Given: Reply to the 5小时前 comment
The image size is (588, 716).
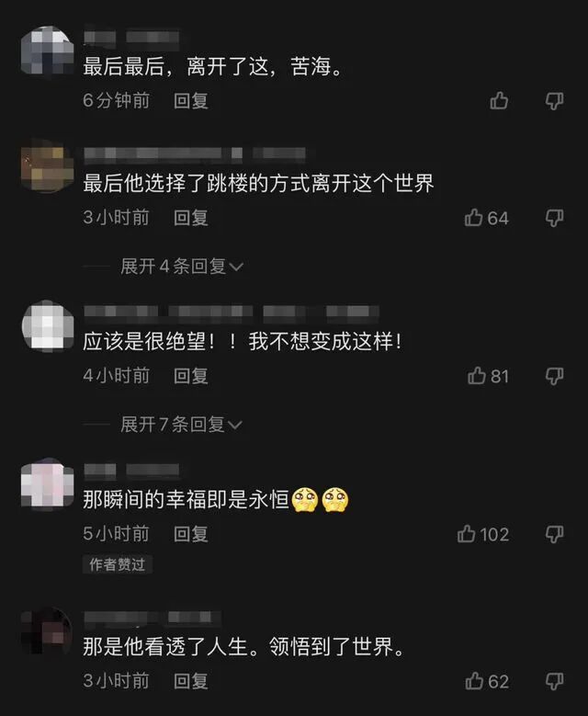Looking at the screenshot, I should 191,534.
